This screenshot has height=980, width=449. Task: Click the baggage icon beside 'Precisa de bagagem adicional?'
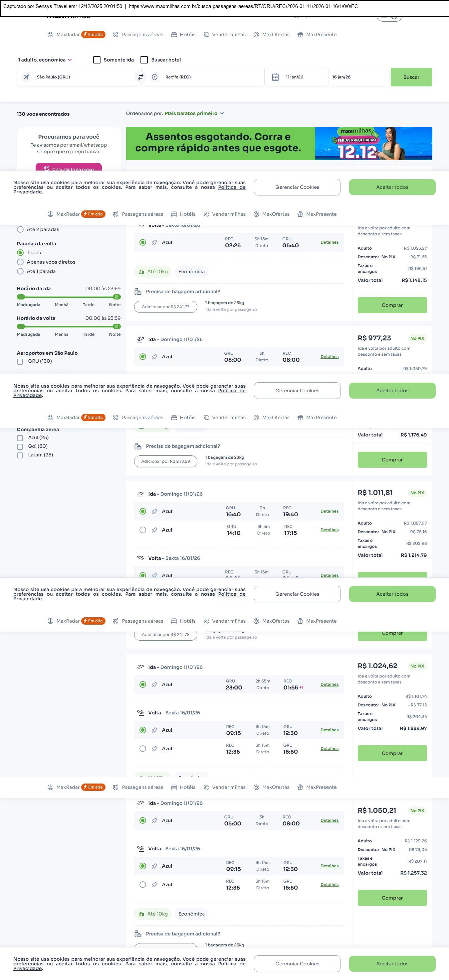138,292
